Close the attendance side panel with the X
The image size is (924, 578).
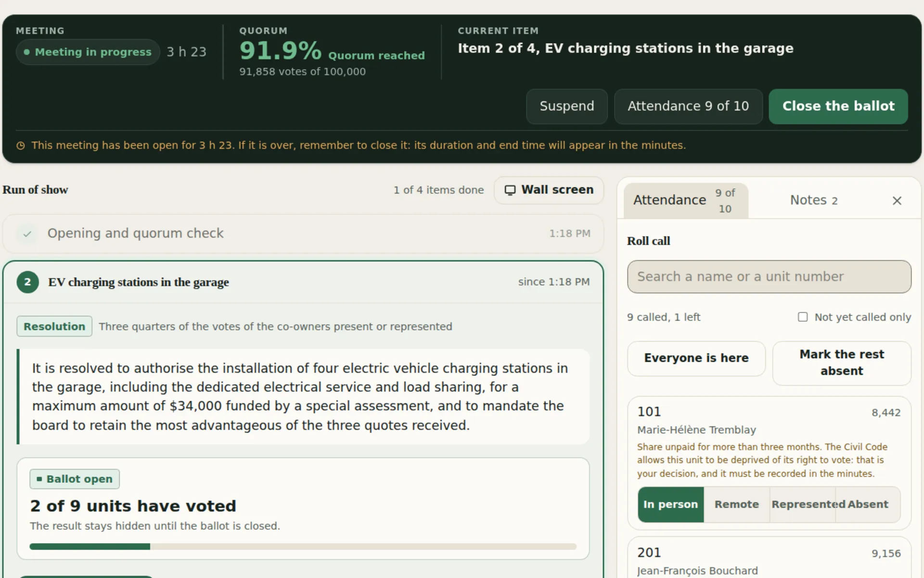click(897, 200)
